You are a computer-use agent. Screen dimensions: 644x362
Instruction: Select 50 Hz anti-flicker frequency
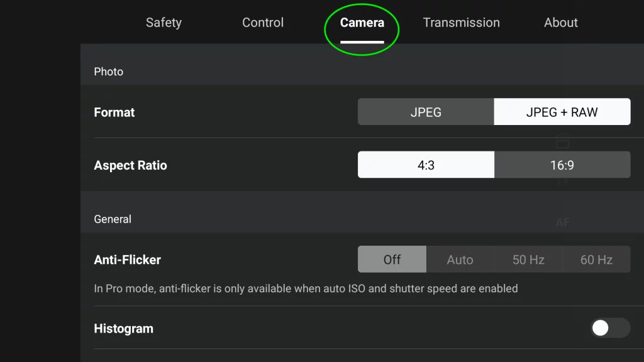point(528,259)
